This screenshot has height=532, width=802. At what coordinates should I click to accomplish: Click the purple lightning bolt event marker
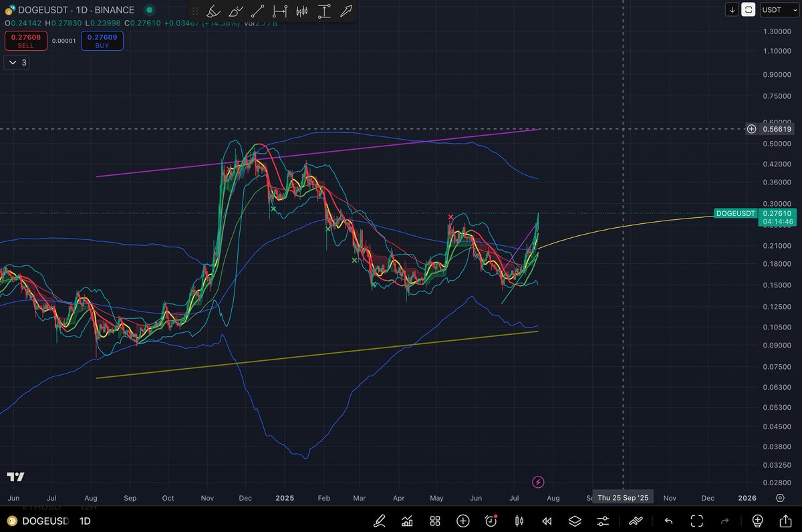pos(538,481)
